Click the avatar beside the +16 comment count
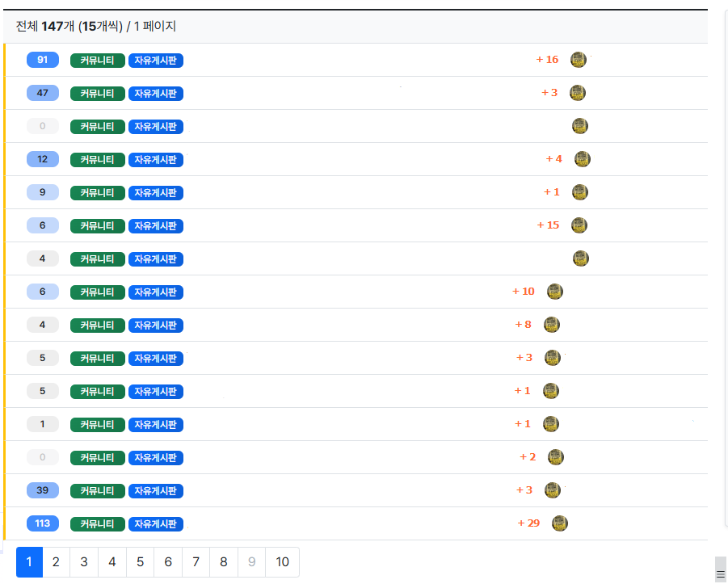The height and width of the screenshot is (584, 728). 578,60
